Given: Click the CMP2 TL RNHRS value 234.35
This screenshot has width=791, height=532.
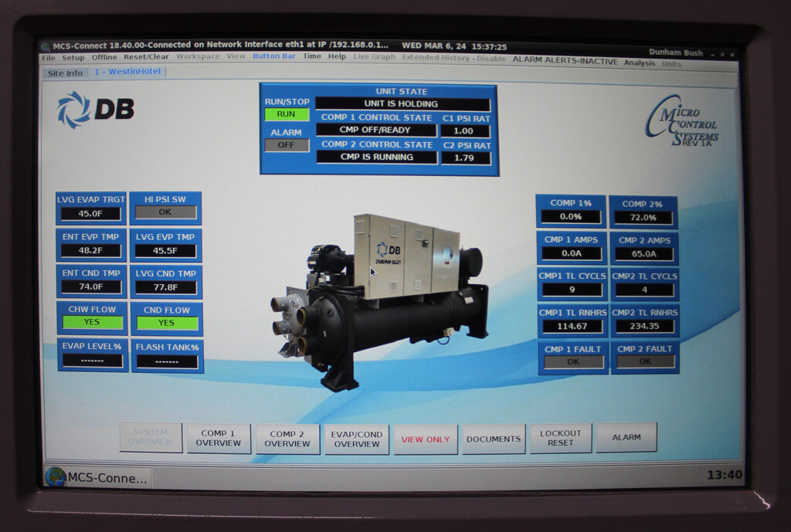Looking at the screenshot, I should point(645,327).
